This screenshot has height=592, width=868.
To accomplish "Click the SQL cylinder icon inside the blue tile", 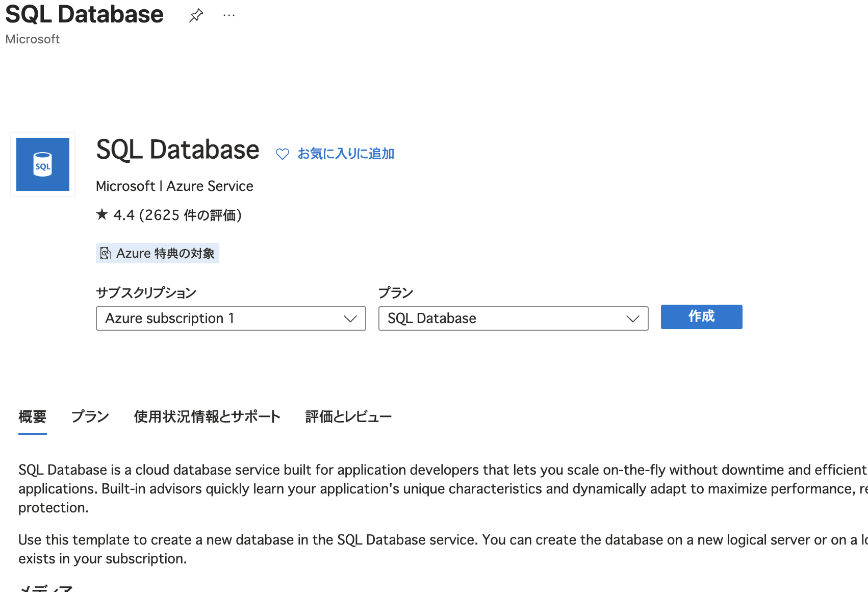I will pos(42,164).
